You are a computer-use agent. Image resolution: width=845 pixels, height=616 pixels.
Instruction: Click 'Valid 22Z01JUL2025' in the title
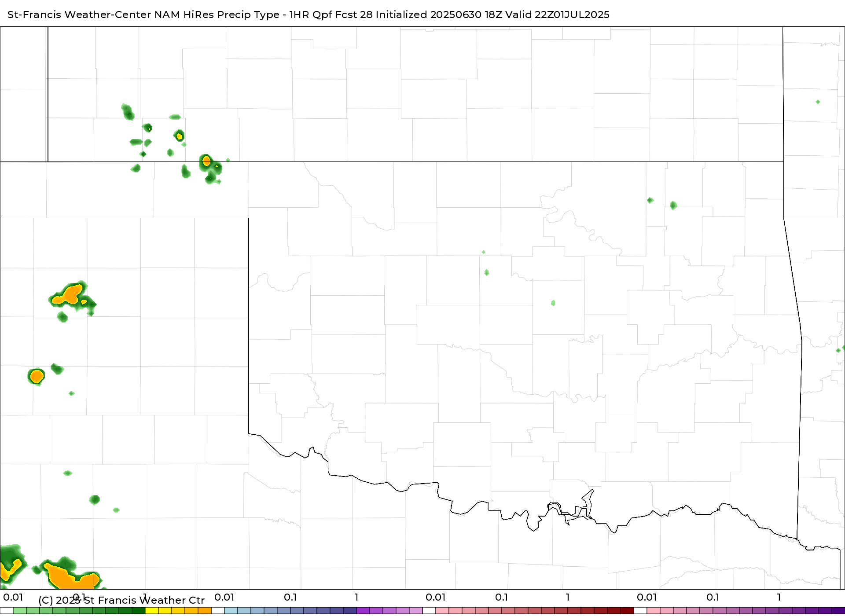coord(558,15)
